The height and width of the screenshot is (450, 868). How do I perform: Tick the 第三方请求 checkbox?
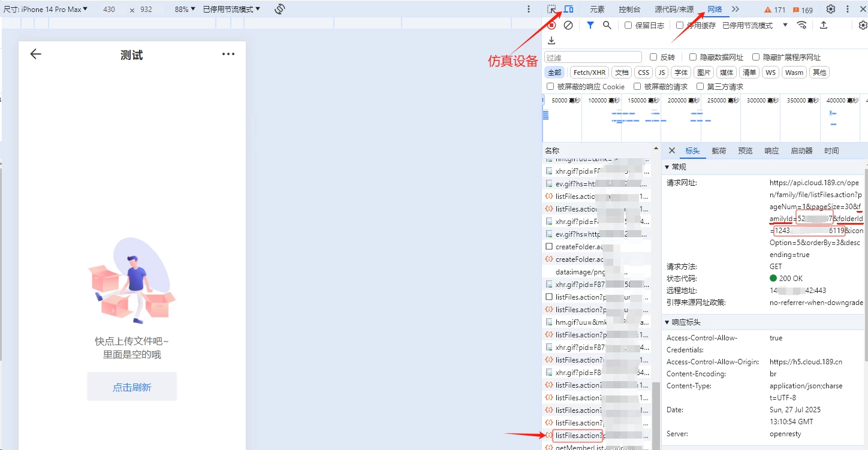(700, 86)
